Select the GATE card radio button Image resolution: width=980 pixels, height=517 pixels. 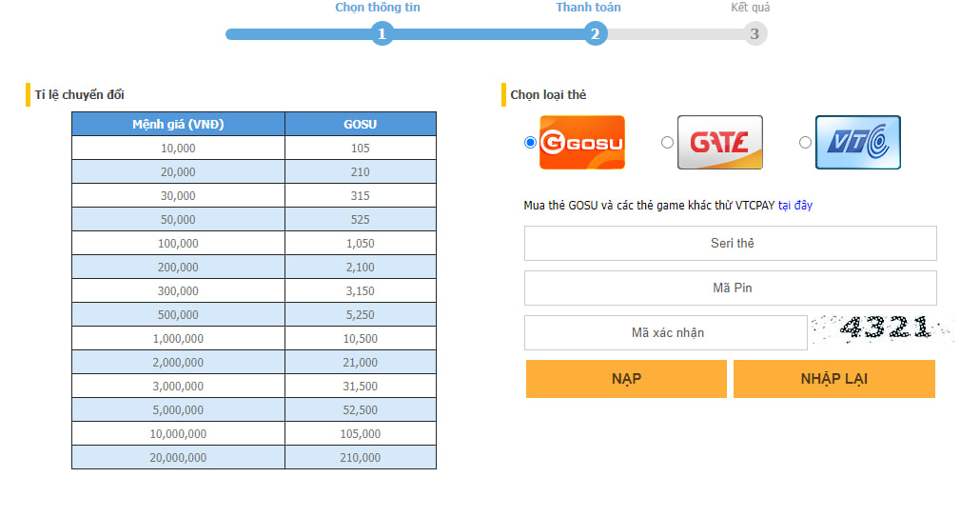(668, 143)
